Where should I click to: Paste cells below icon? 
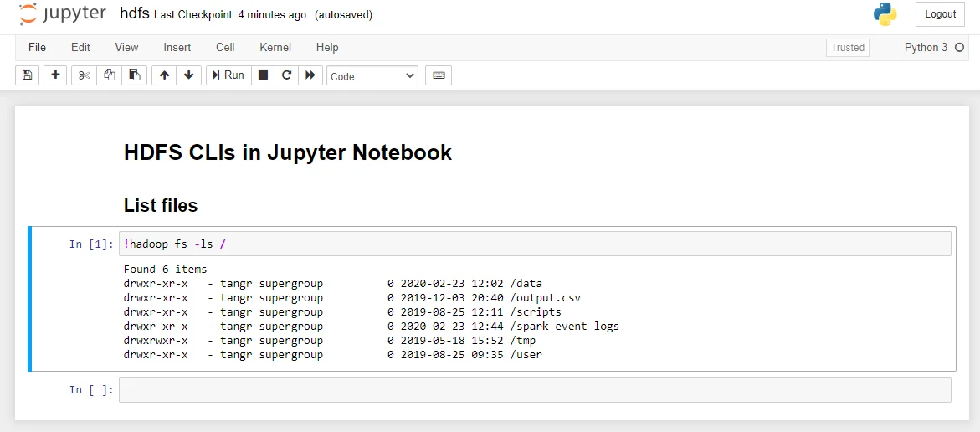[x=135, y=75]
